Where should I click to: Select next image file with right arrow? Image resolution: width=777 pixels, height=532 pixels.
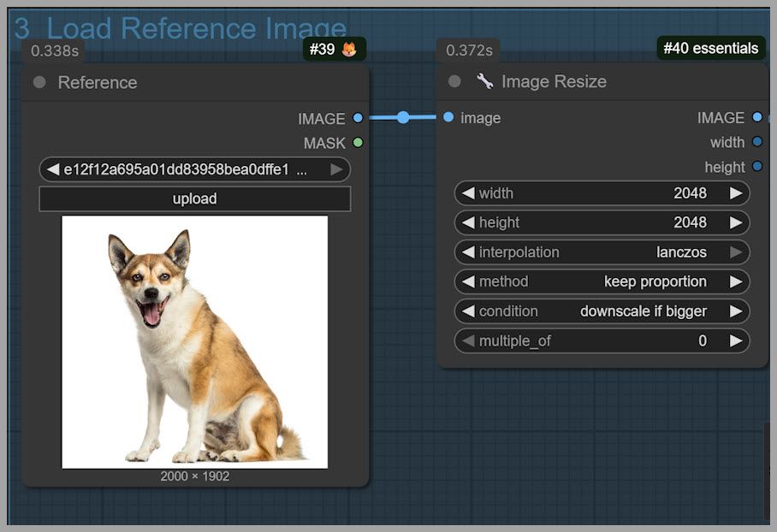click(x=336, y=169)
